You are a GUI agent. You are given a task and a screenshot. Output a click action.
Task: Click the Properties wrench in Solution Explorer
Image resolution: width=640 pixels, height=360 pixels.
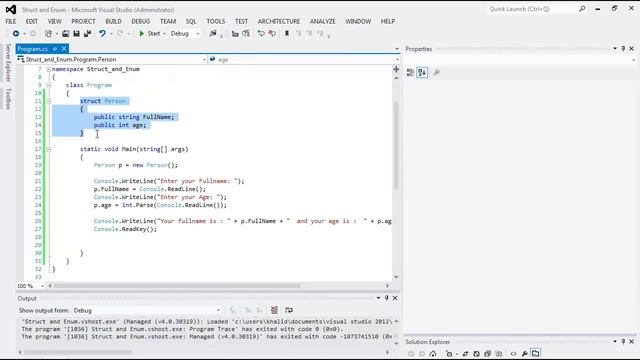click(x=524, y=353)
